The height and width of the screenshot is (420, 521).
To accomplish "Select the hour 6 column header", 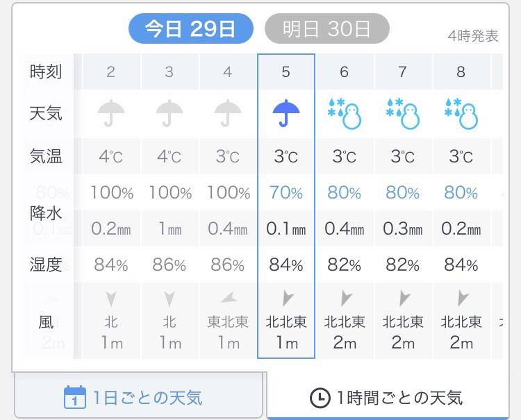I will 345,72.
